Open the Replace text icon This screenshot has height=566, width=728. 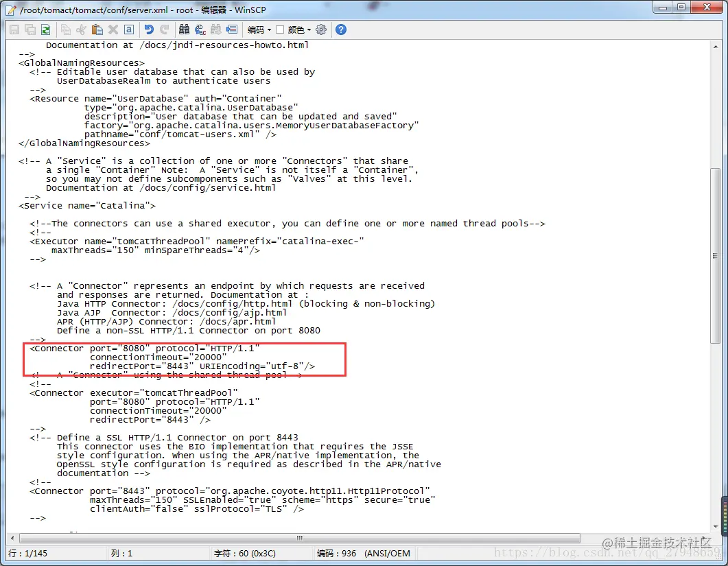point(200,30)
